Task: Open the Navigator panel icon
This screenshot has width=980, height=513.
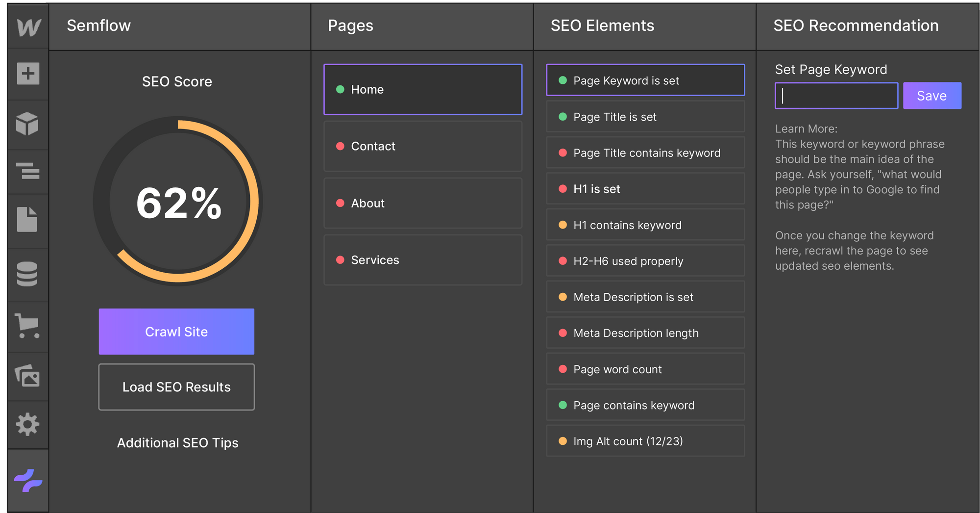Action: [27, 172]
